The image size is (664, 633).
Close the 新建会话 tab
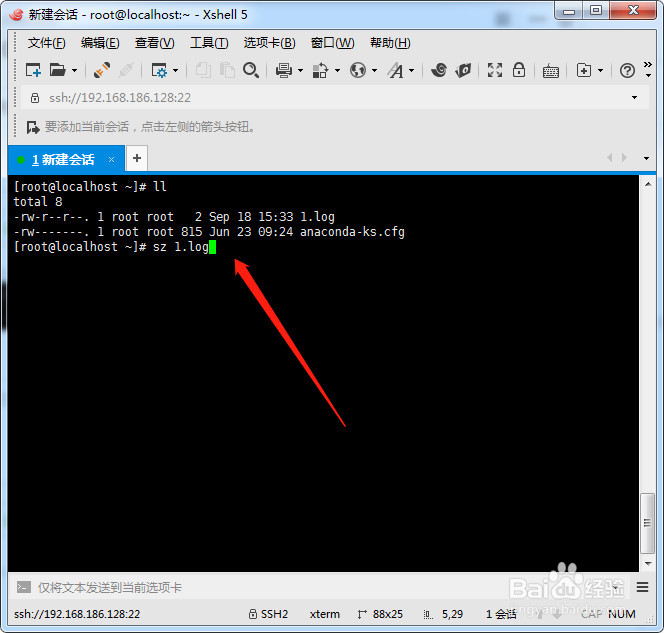(111, 160)
